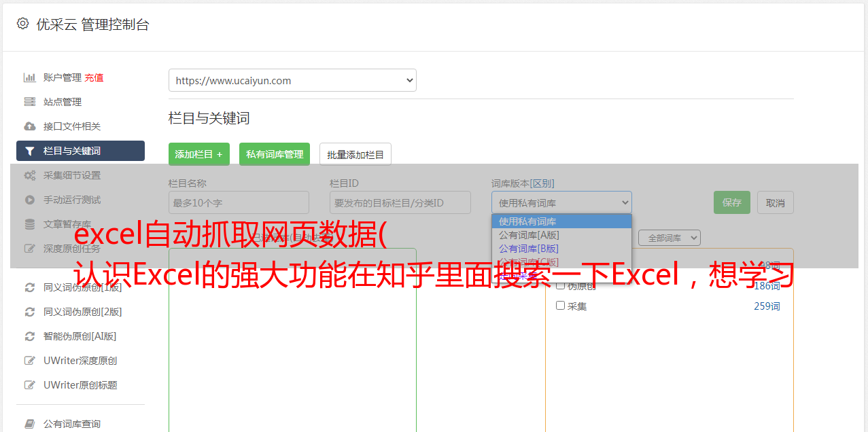Tick the 伪原创 checkbox
This screenshot has height=432, width=868.
pyautogui.click(x=561, y=285)
